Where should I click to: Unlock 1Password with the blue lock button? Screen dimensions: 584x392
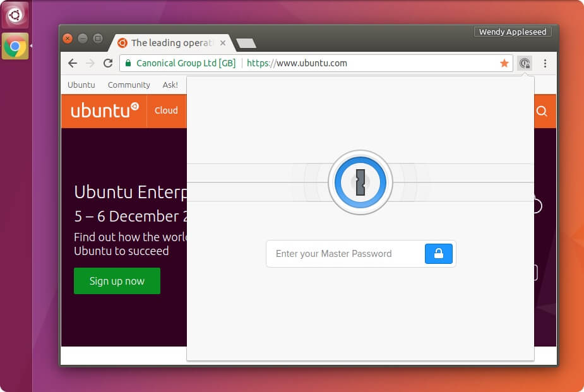[x=439, y=254]
